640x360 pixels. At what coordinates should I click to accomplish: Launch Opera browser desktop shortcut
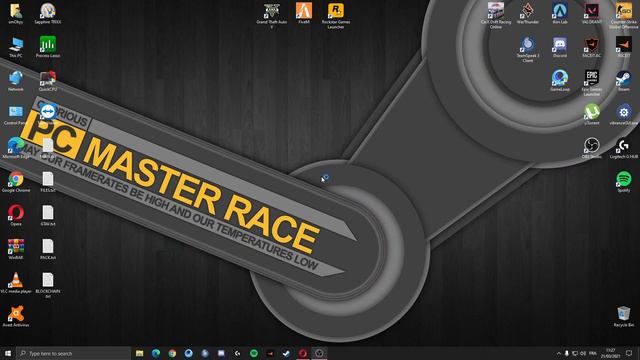tap(16, 215)
